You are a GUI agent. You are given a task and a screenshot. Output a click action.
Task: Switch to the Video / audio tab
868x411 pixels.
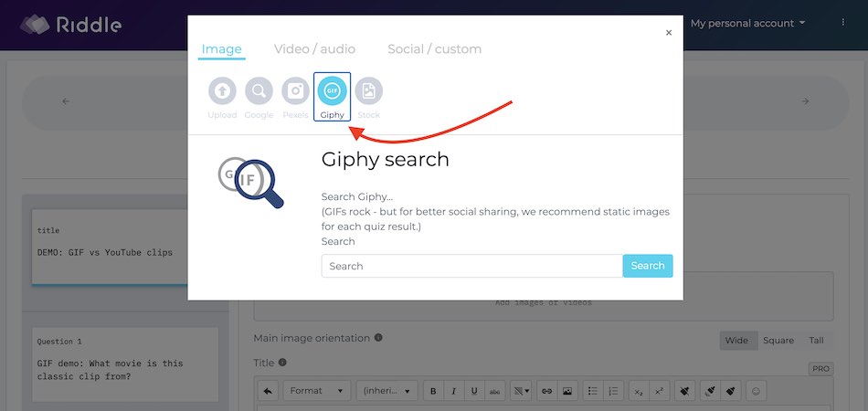point(314,49)
